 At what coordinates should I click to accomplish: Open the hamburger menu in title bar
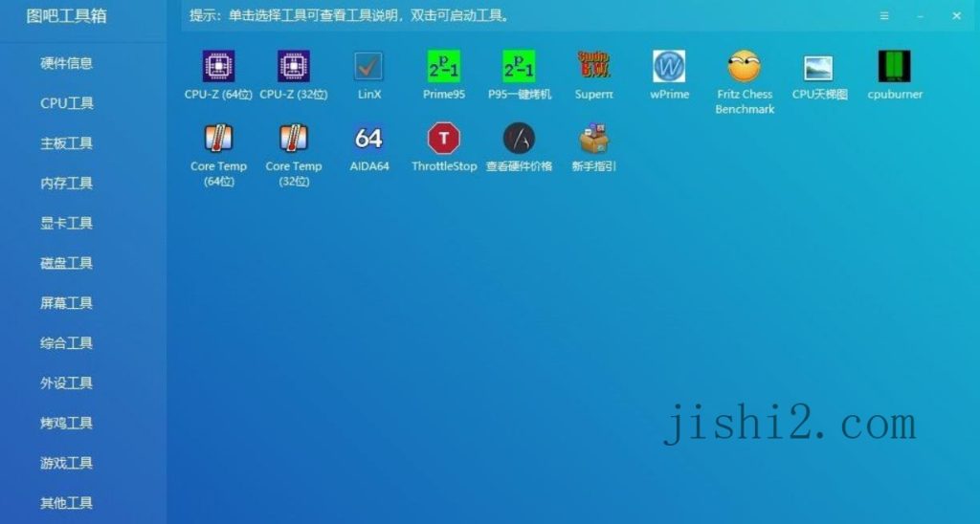point(884,16)
